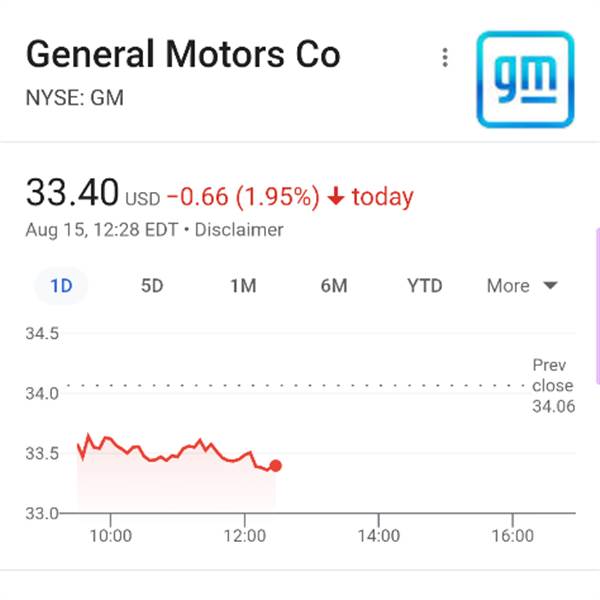
Task: Select the 1D time range tab
Action: pyautogui.click(x=61, y=286)
